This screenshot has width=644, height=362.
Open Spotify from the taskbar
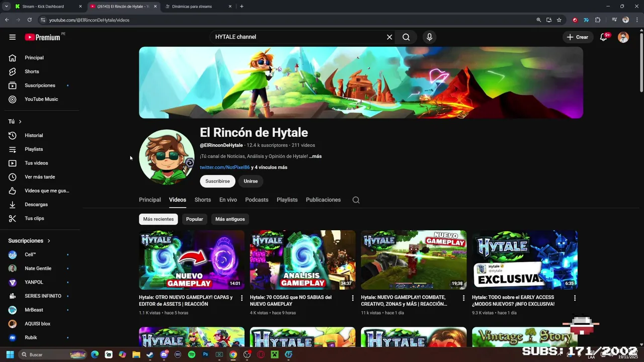click(192, 354)
